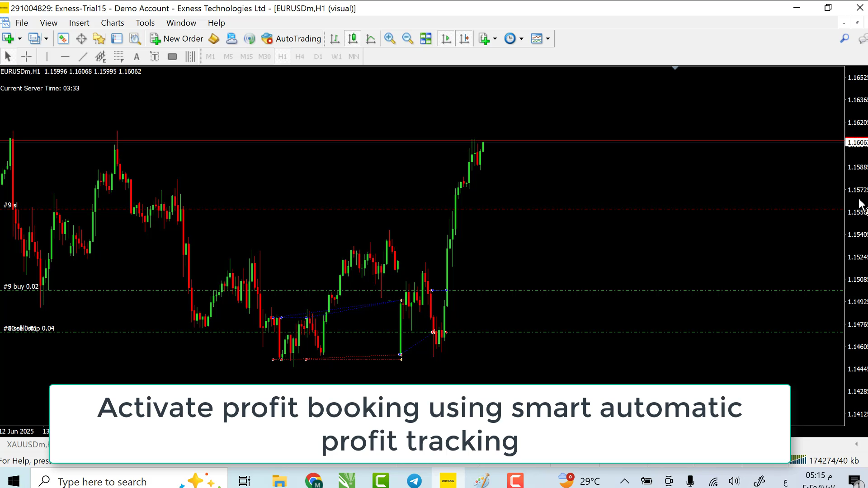Expand the templates dropdown arrow

tap(548, 39)
